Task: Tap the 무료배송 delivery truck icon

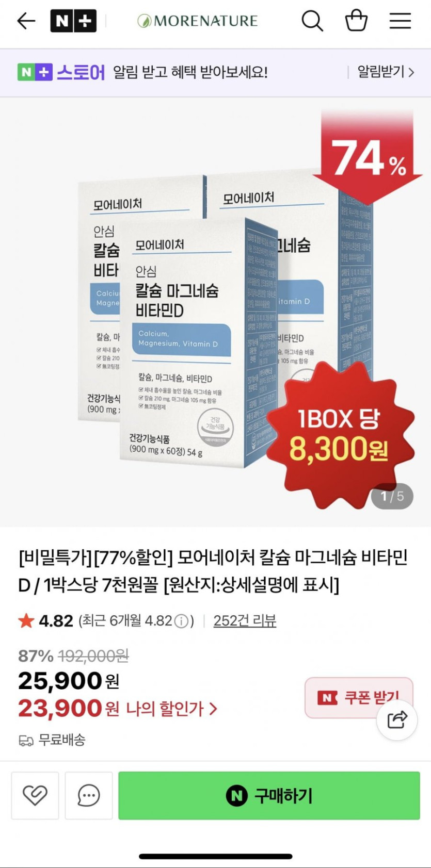Action: (26, 741)
